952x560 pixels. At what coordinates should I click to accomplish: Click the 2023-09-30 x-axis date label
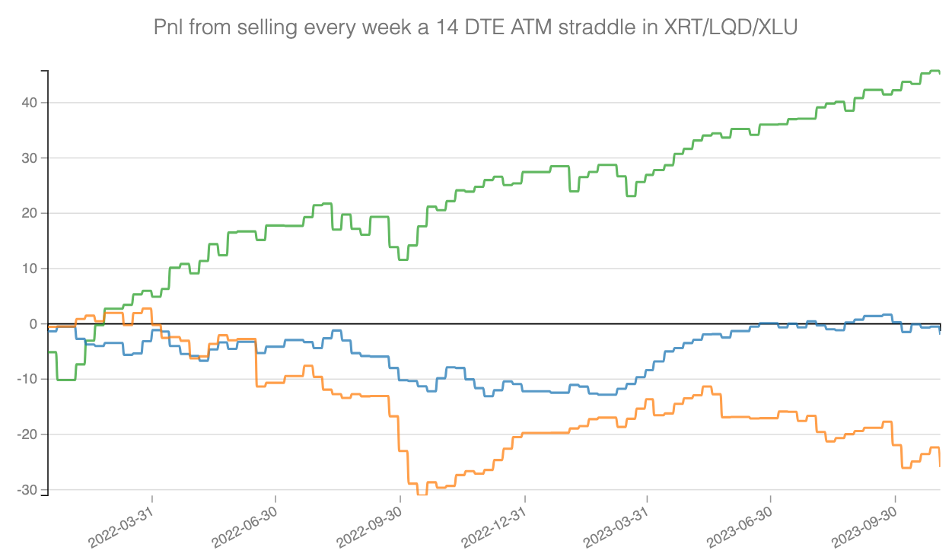click(x=865, y=529)
